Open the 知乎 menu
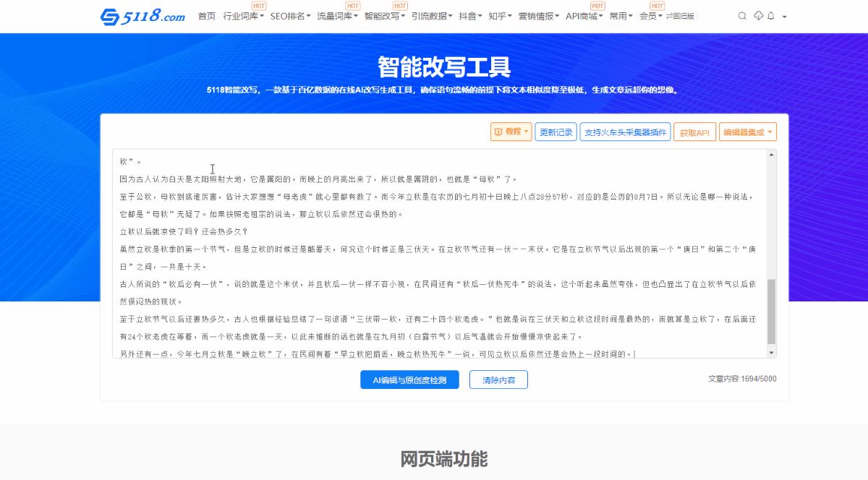The image size is (868, 480). tap(500, 16)
